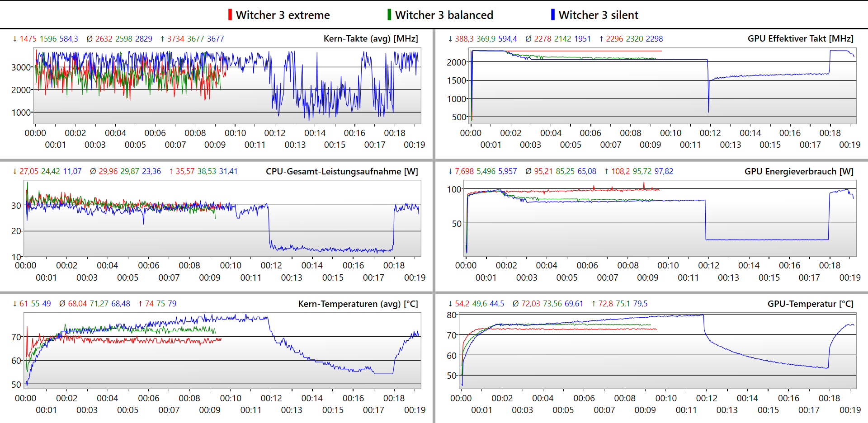Click the minimum arrow icon in Kern-Temperaturen chart

[15, 304]
